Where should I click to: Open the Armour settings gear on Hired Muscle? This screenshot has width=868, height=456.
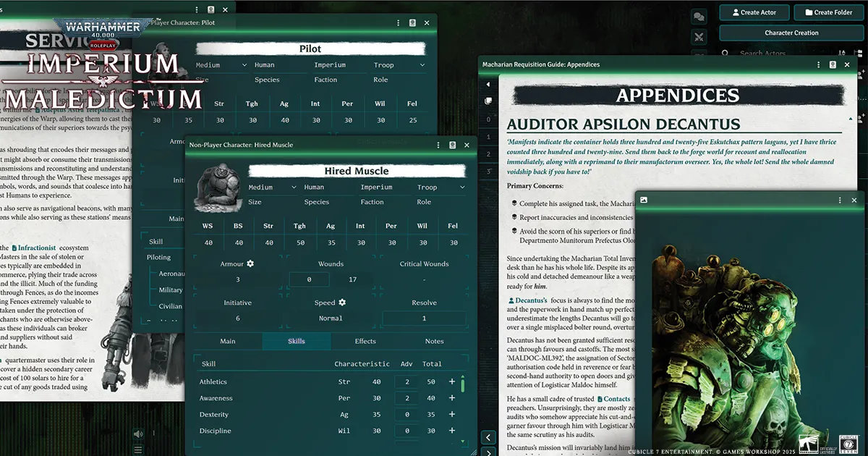pos(250,264)
